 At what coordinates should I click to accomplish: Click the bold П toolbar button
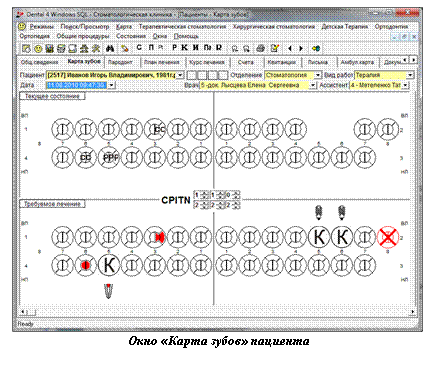(x=151, y=48)
